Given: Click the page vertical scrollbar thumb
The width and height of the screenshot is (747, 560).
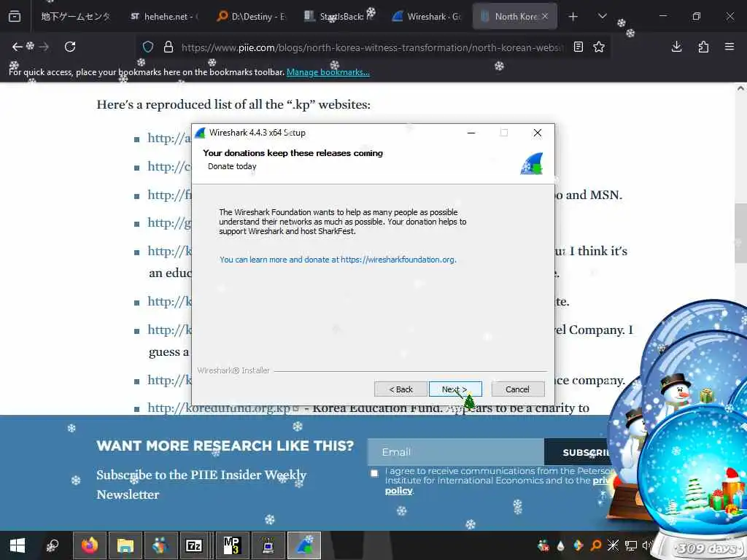Looking at the screenshot, I should 740,233.
